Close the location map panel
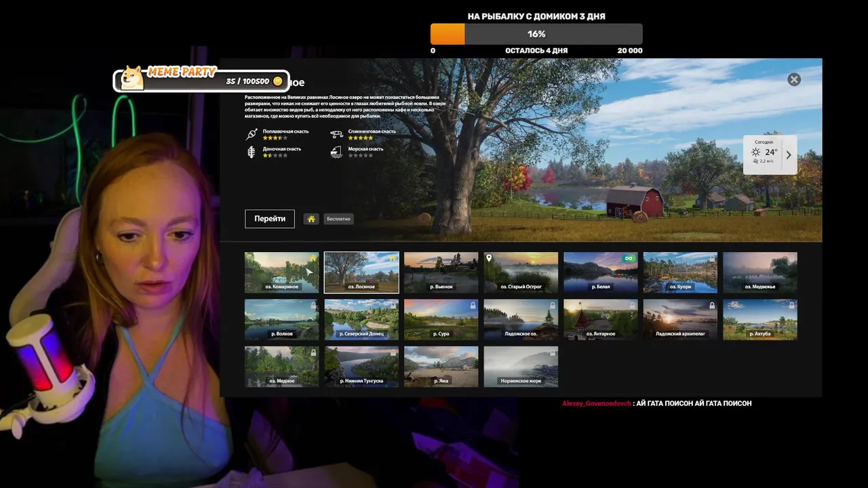868x488 pixels. pos(794,79)
